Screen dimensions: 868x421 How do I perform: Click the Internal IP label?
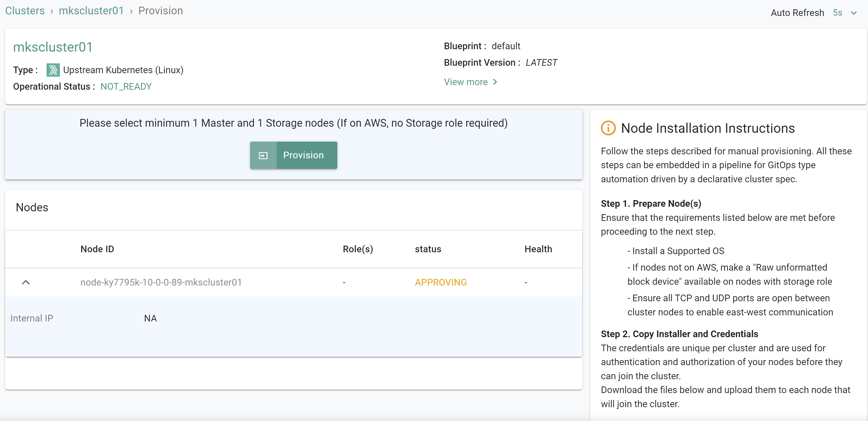(x=32, y=318)
